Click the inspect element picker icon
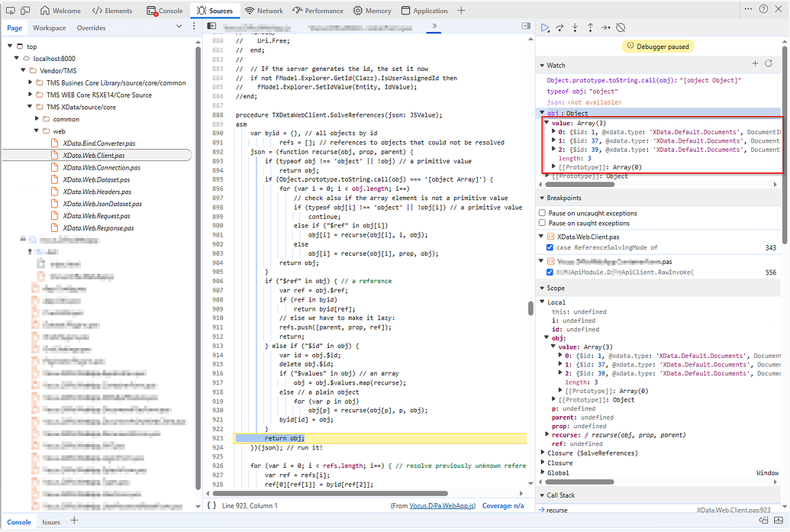This screenshot has height=532, width=790. coord(10,11)
